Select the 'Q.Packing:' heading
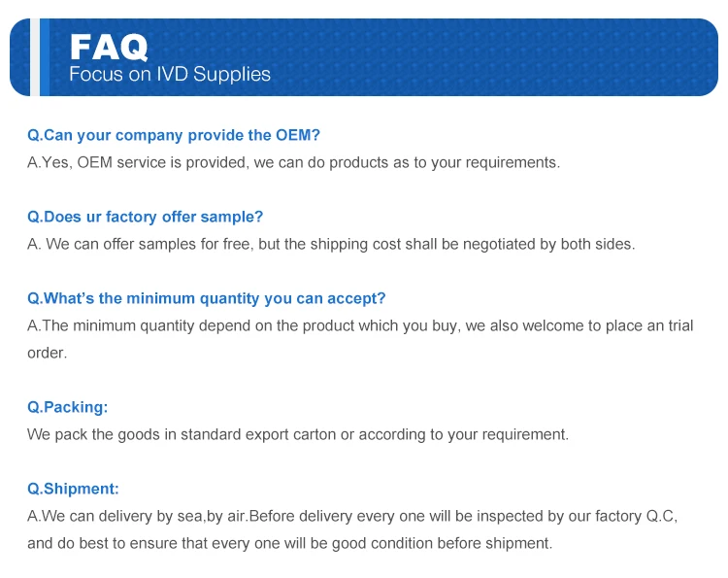728x578 pixels. [67, 407]
